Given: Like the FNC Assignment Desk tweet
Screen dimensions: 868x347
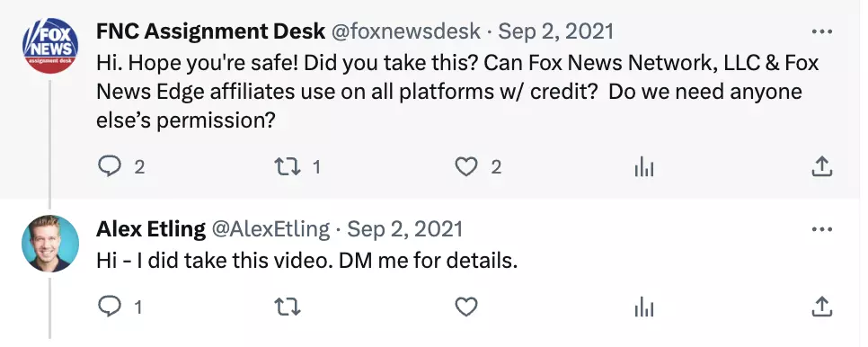Looking at the screenshot, I should [466, 166].
